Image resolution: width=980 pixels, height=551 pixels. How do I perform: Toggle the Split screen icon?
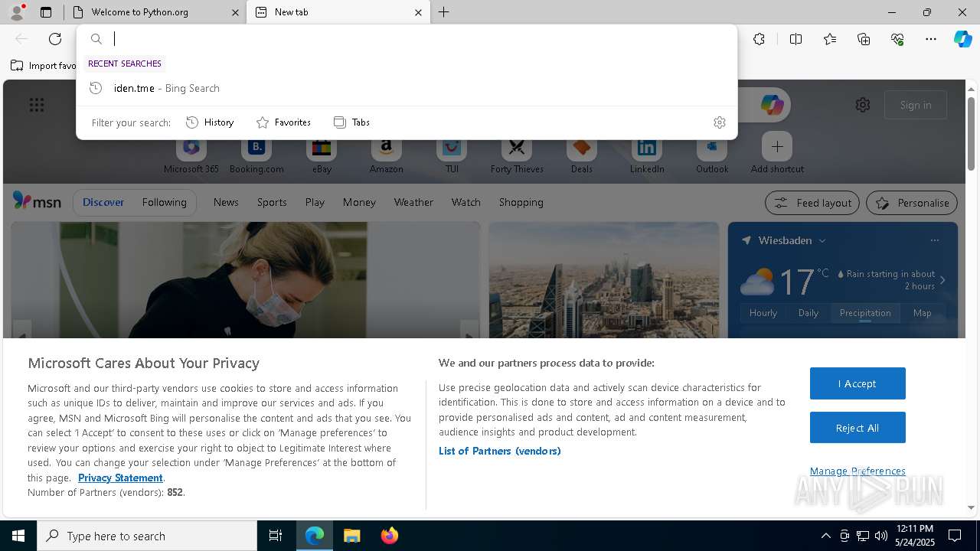click(795, 39)
